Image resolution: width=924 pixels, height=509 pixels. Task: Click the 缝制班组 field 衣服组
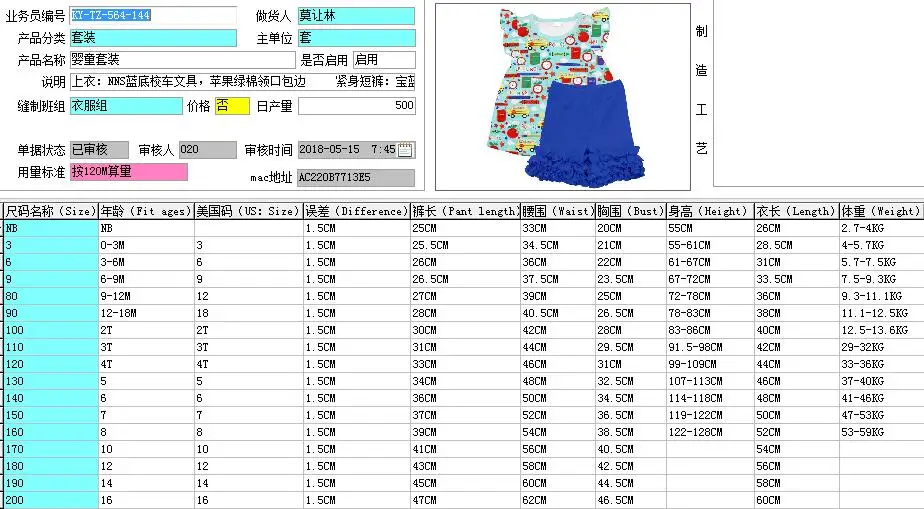tap(126, 105)
